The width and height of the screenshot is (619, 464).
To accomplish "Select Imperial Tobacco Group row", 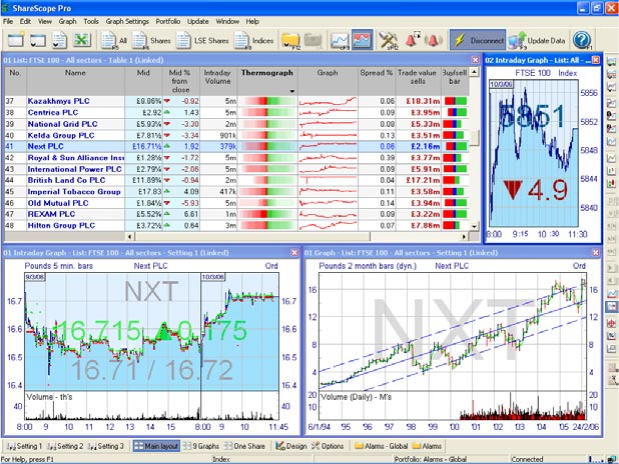I will [x=237, y=192].
